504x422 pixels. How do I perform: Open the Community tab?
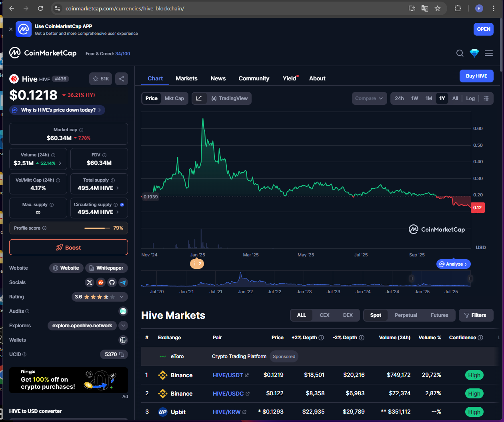tap(254, 78)
